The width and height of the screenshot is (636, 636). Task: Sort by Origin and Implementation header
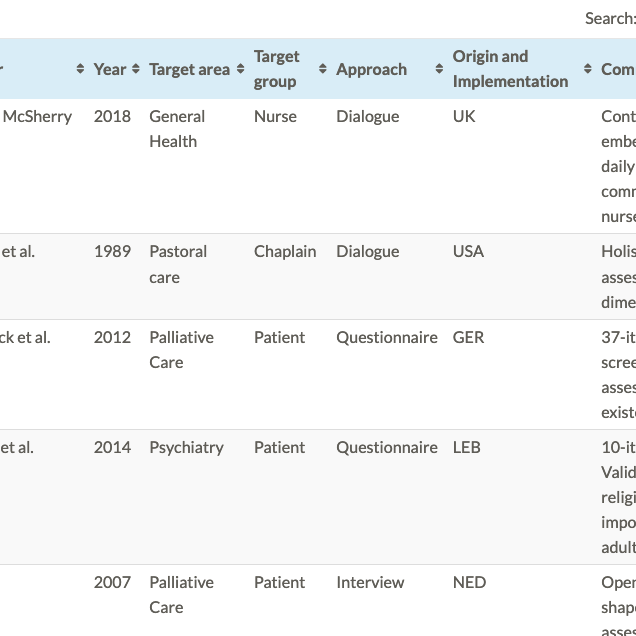[x=510, y=69]
